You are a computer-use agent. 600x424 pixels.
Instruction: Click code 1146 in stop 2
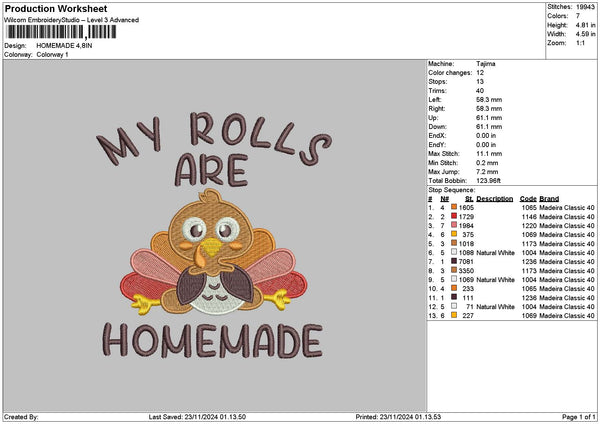(x=529, y=217)
